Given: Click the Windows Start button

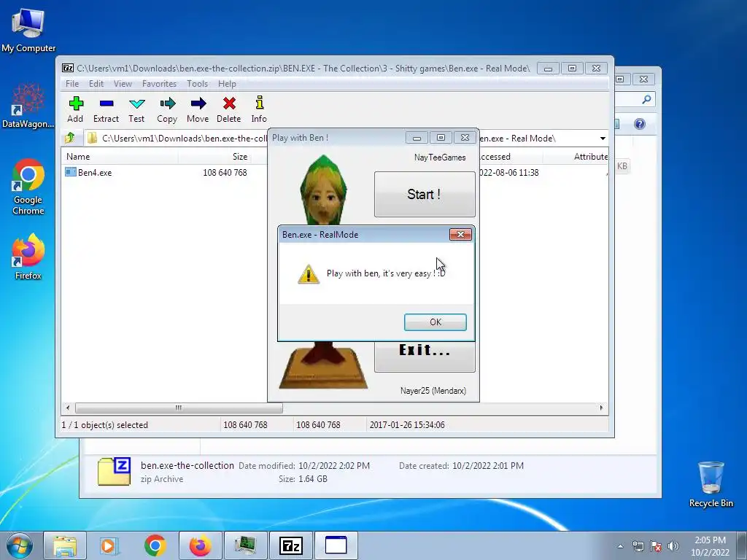Looking at the screenshot, I should tap(20, 545).
